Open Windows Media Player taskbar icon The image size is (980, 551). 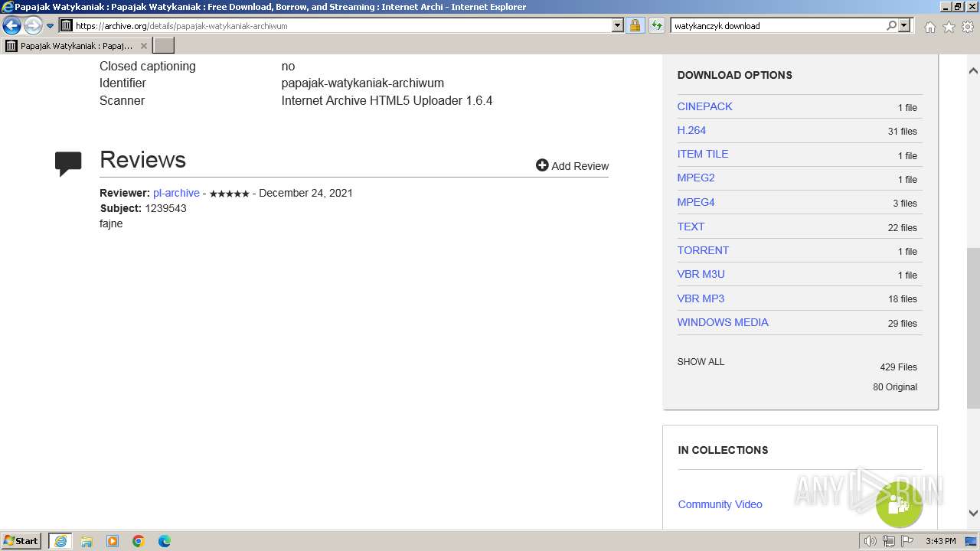coord(113,541)
